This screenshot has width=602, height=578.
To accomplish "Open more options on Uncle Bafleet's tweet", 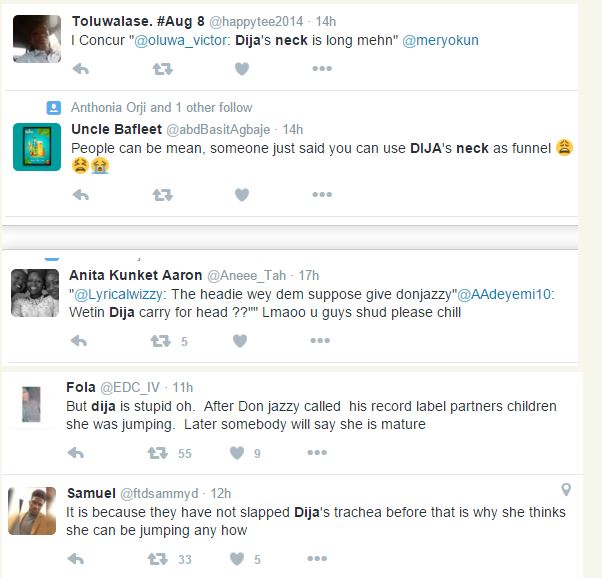I will coord(322,194).
